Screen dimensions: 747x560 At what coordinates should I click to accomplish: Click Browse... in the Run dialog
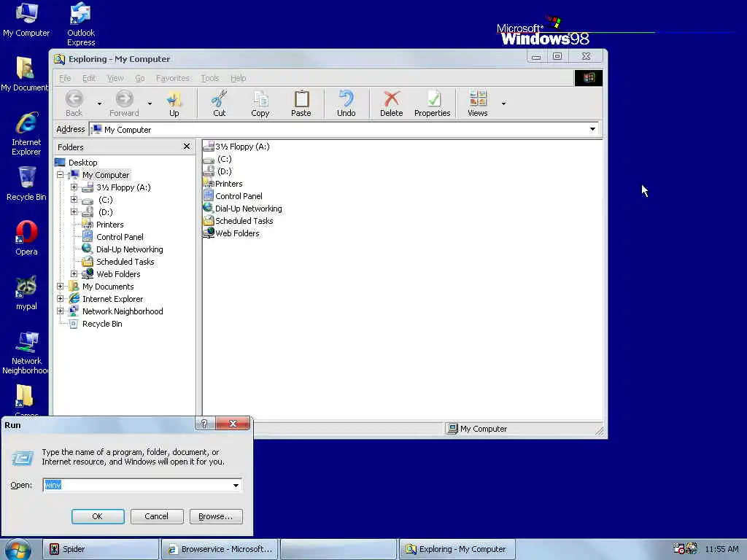point(215,516)
